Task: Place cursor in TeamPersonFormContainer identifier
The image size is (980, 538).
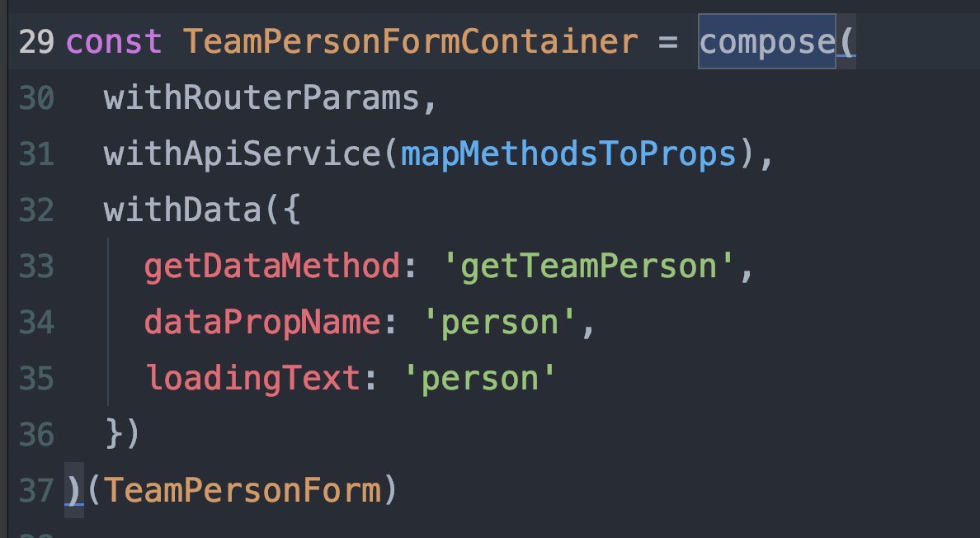Action: [410, 42]
